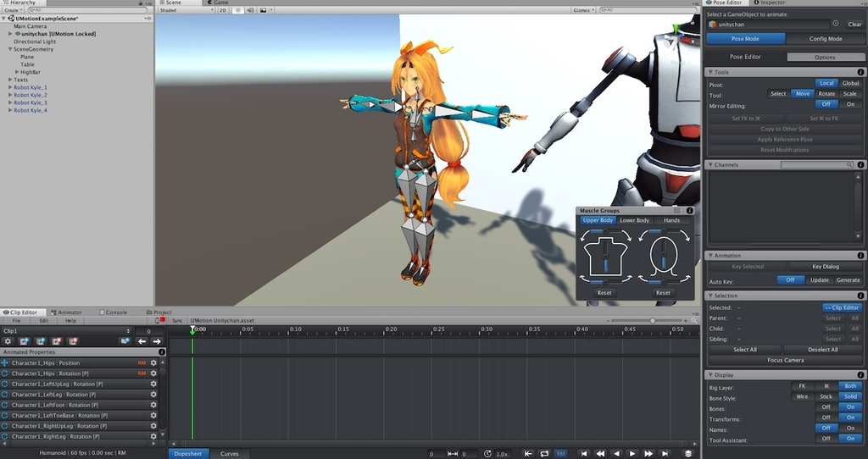This screenshot has height=459, width=868.
Task: Open the Lower Body muscle group tab
Action: pos(634,220)
